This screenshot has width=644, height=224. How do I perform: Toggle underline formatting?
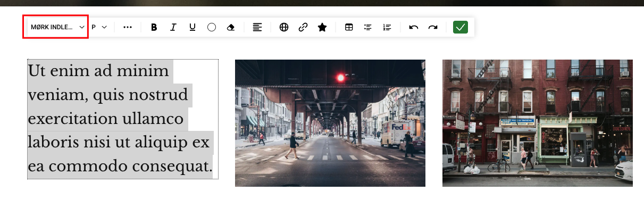192,27
